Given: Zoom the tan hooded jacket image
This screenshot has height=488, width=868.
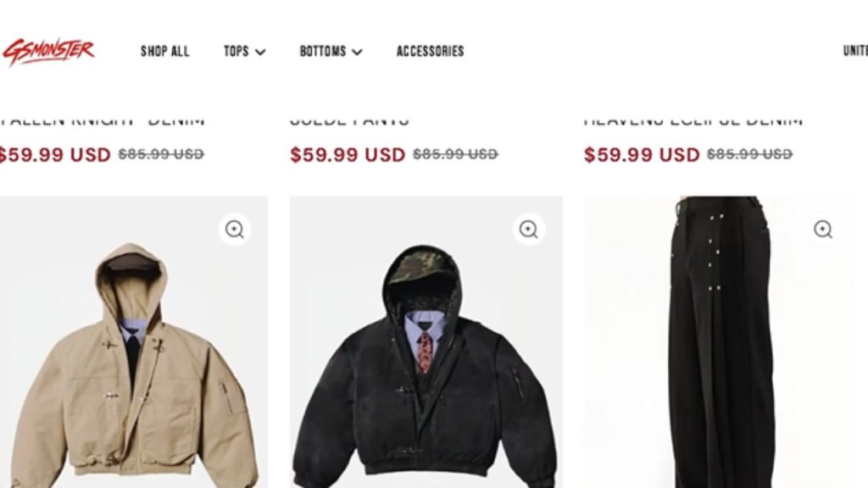Looking at the screenshot, I should [235, 229].
